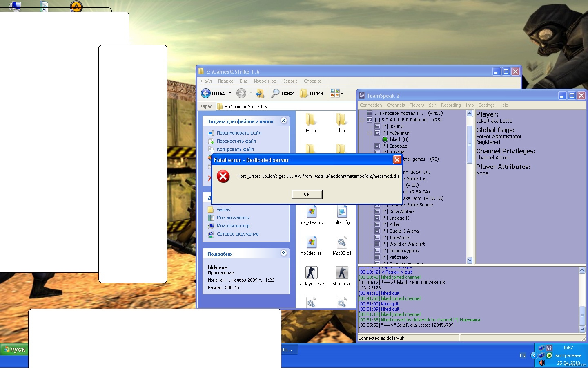Select the Backup folder icon
The height and width of the screenshot is (368, 588).
click(311, 120)
